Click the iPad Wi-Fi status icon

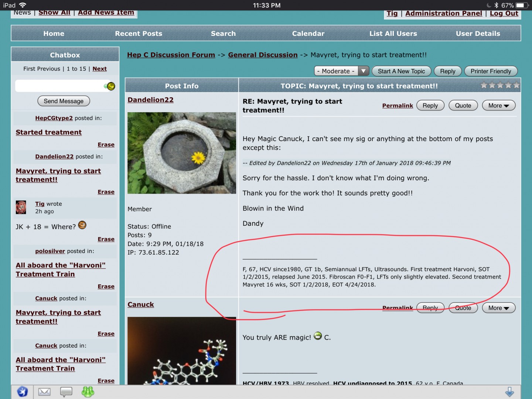(23, 5)
